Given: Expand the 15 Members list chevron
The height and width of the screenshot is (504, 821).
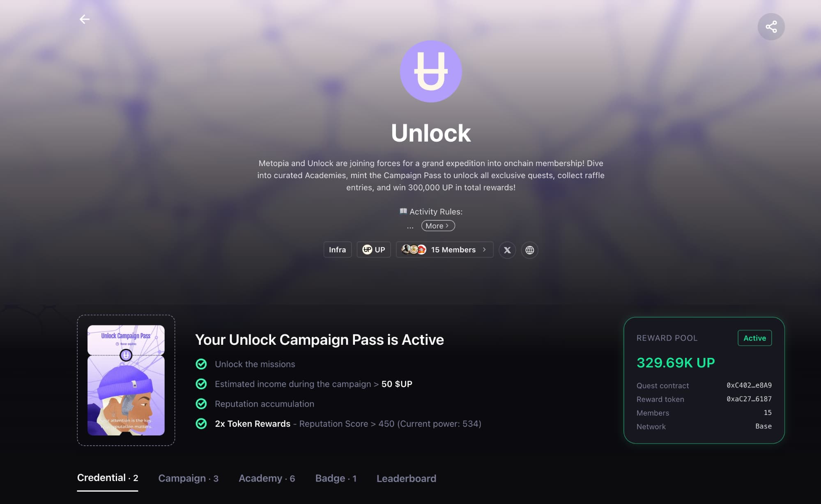Looking at the screenshot, I should point(484,250).
